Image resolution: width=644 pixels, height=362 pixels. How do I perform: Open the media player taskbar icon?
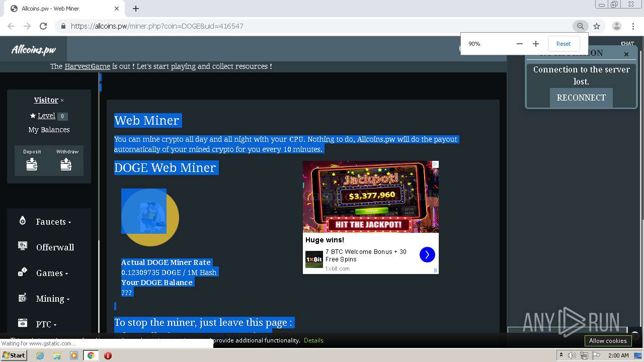(x=74, y=355)
